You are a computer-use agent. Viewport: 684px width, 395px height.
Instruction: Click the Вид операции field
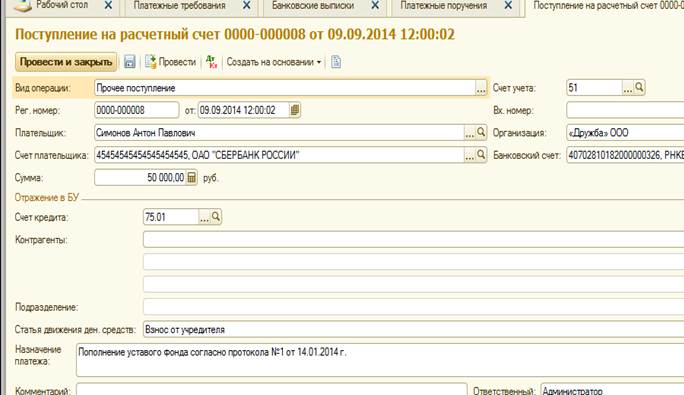tap(284, 88)
